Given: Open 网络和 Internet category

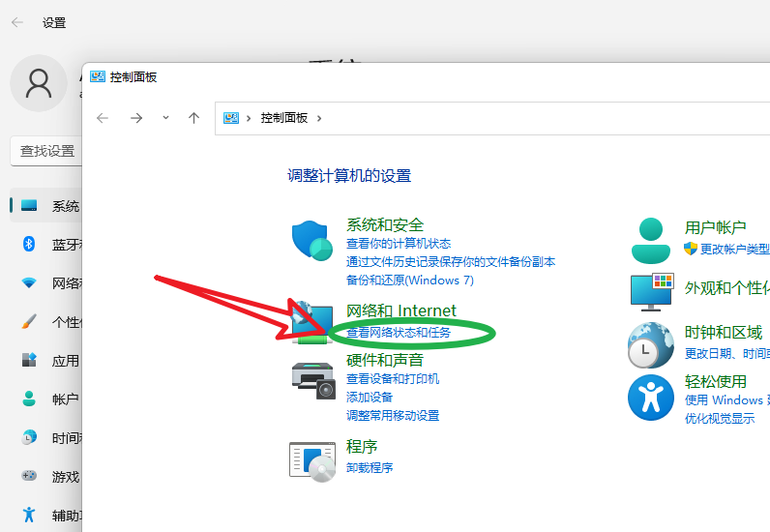Looking at the screenshot, I should click(401, 310).
